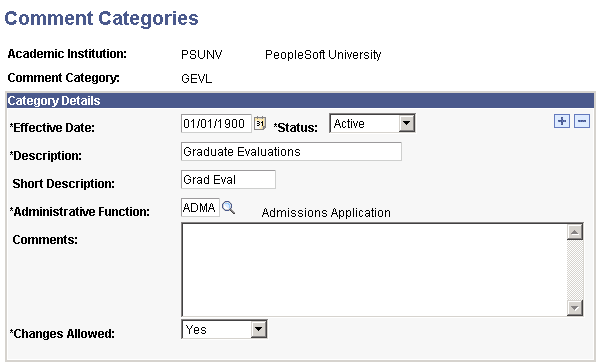This screenshot has width=602, height=362.
Task: Click the Comments scrollbar down arrow
Action: click(575, 307)
